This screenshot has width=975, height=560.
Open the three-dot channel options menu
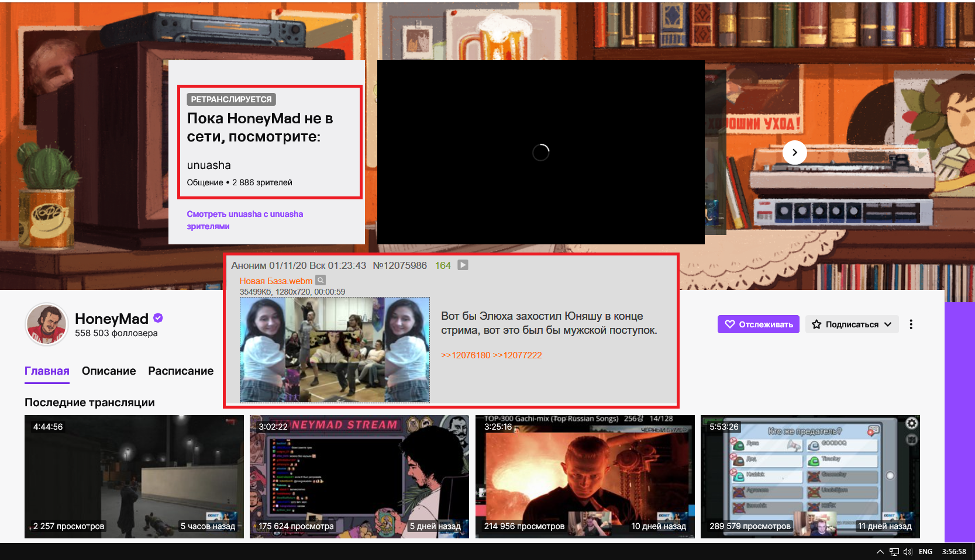click(x=911, y=324)
